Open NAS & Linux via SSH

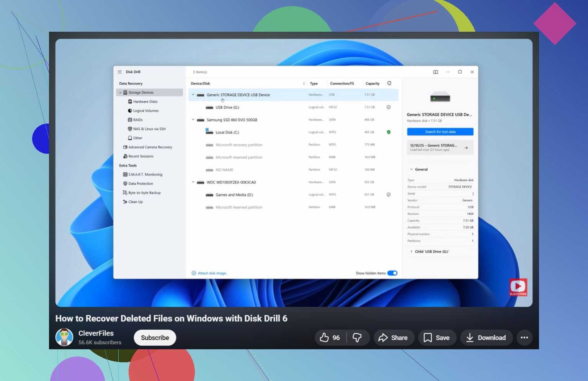(x=149, y=129)
